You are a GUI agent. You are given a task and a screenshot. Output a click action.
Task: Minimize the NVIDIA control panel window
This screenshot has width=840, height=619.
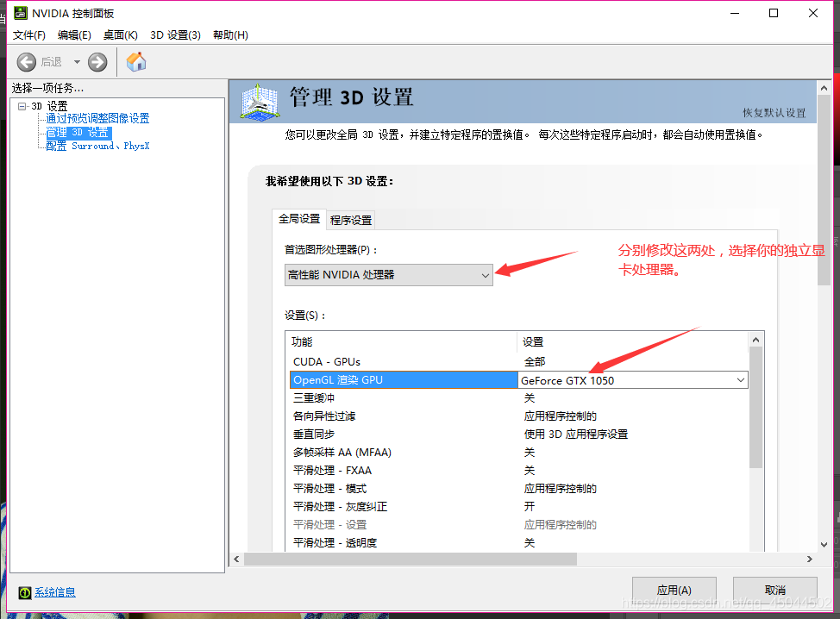[735, 14]
